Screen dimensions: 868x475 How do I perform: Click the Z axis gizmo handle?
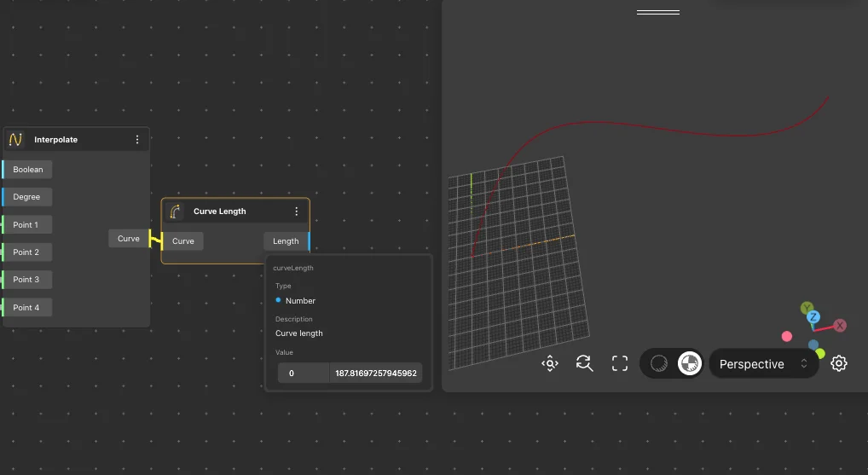click(x=813, y=317)
